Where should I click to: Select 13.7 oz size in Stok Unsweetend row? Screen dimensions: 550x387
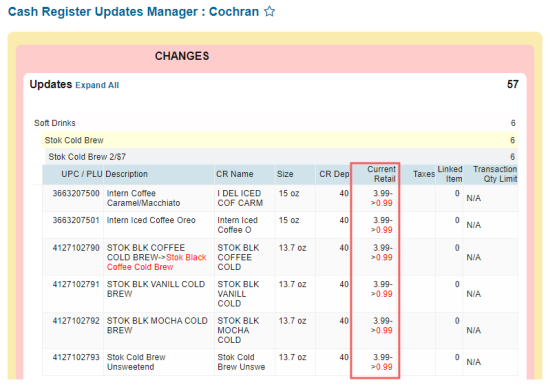point(292,357)
